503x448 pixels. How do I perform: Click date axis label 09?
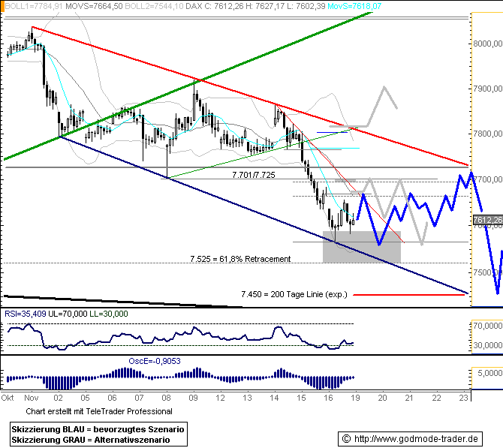coord(193,398)
